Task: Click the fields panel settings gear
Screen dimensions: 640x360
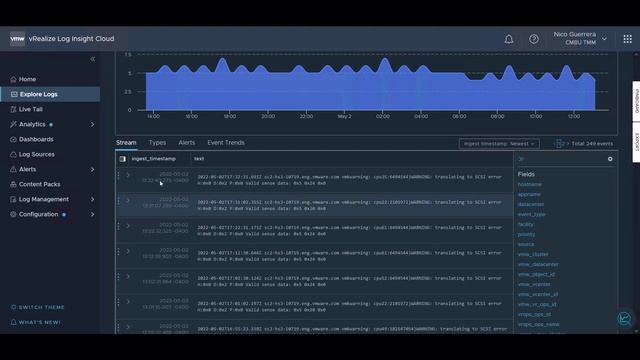Action: (610, 159)
